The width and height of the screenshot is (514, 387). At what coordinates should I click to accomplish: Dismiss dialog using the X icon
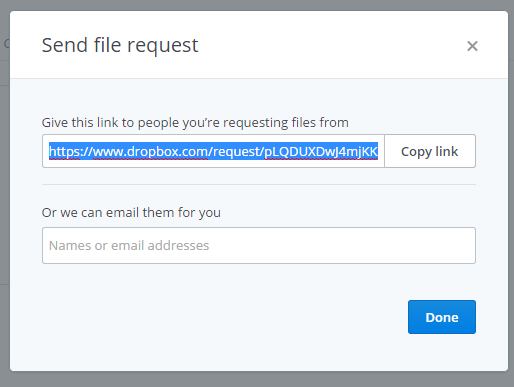(x=472, y=46)
